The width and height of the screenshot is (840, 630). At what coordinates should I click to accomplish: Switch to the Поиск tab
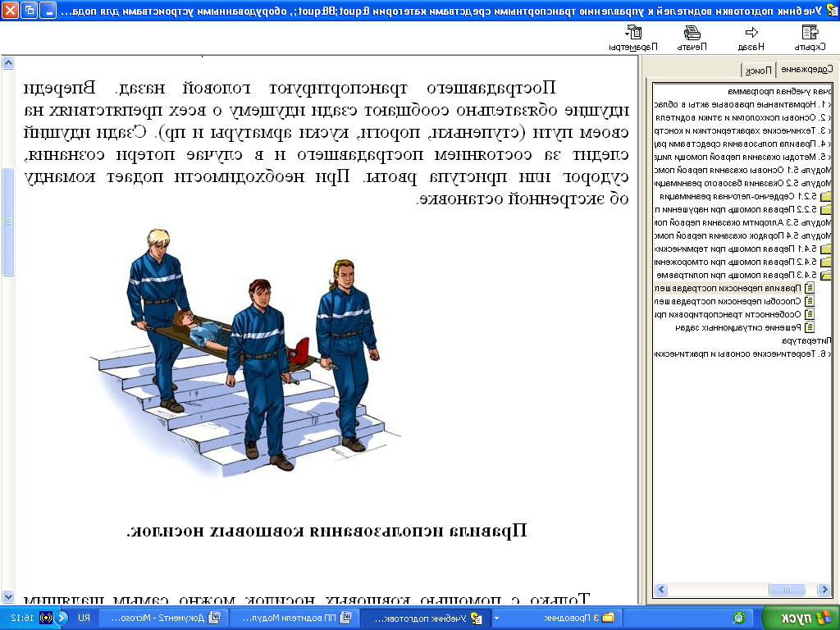759,71
